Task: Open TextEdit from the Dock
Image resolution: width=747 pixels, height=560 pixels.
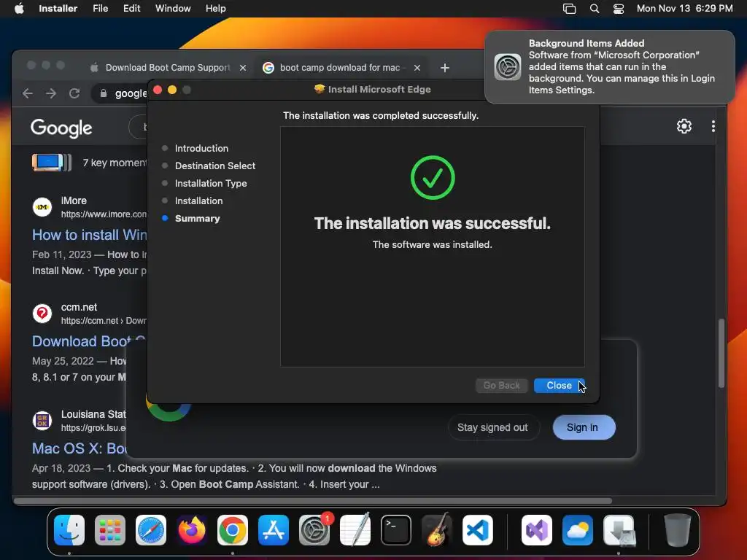Action: pyautogui.click(x=355, y=530)
